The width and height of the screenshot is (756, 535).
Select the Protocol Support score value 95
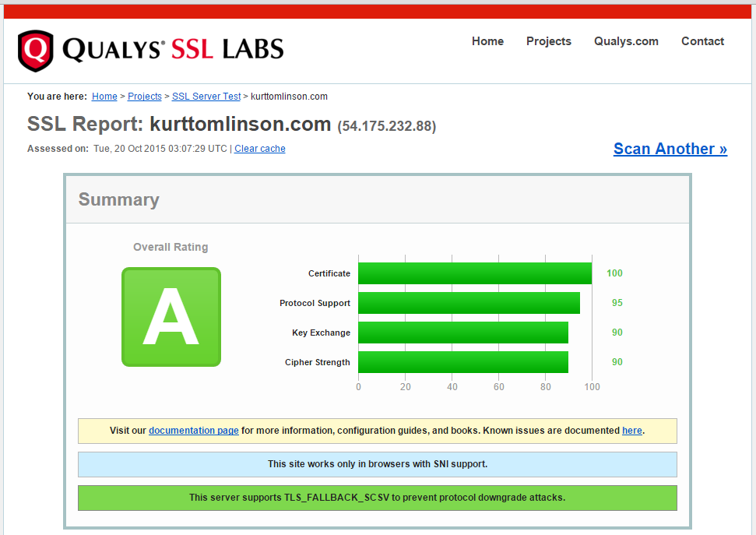point(617,302)
